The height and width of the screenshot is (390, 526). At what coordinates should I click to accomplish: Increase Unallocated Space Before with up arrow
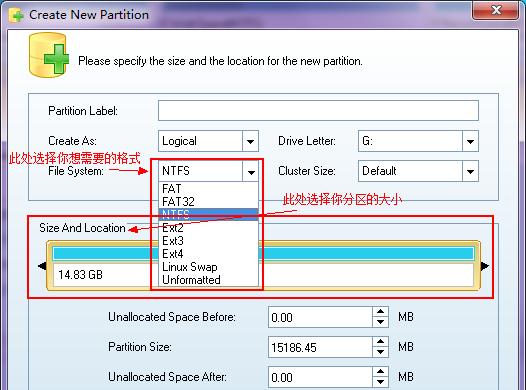pyautogui.click(x=380, y=312)
